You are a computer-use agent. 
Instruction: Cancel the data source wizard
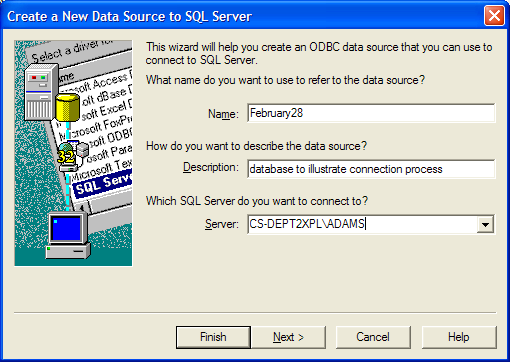tap(373, 337)
